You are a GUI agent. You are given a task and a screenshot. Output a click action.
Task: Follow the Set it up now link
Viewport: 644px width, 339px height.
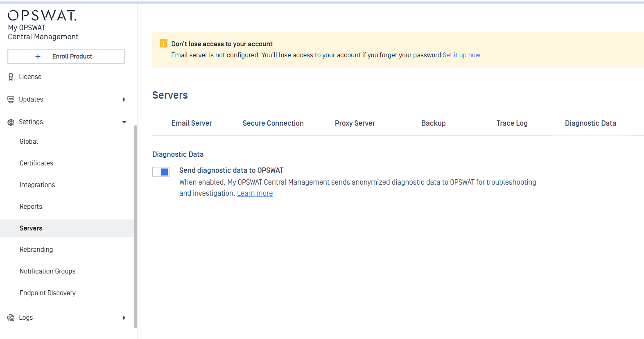(461, 55)
